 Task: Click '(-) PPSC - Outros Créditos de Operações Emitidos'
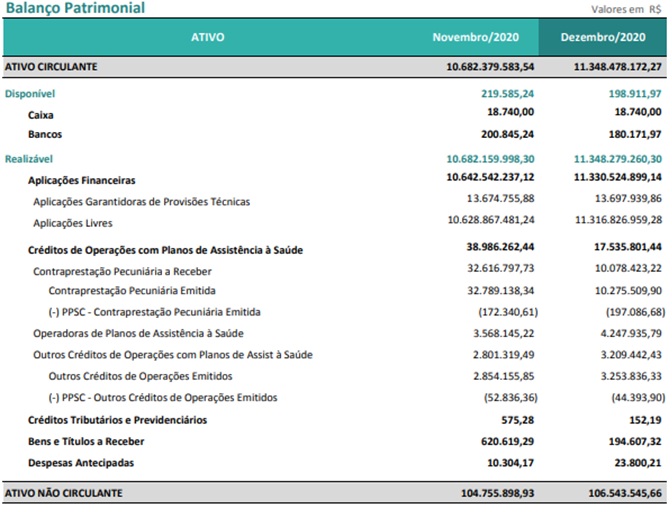(x=163, y=398)
